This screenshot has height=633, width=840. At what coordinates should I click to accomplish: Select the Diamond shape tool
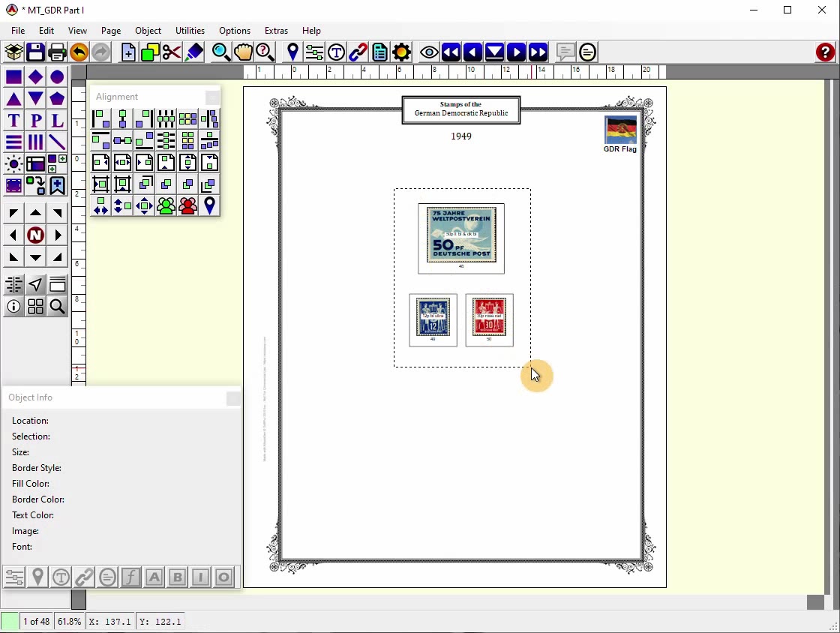coord(35,77)
